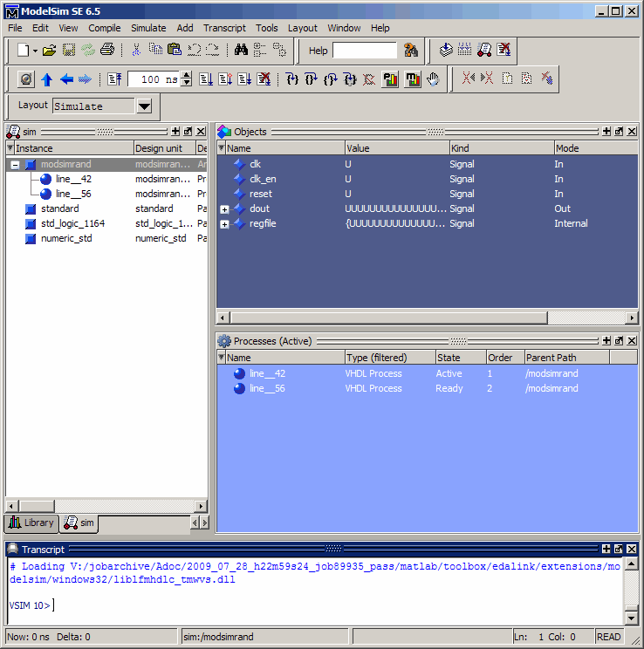Open the Layout Simulate dropdown
Image resolution: width=644 pixels, height=649 pixels.
144,106
